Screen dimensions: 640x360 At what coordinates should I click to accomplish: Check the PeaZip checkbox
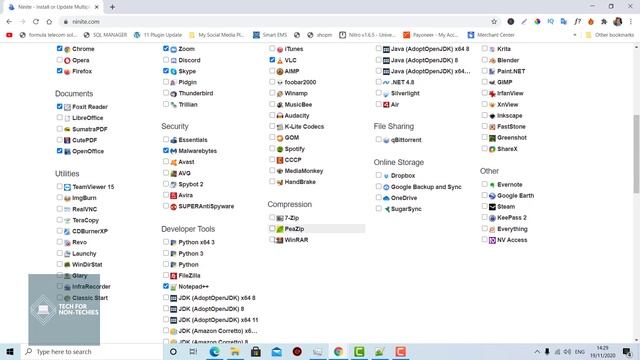(272, 229)
